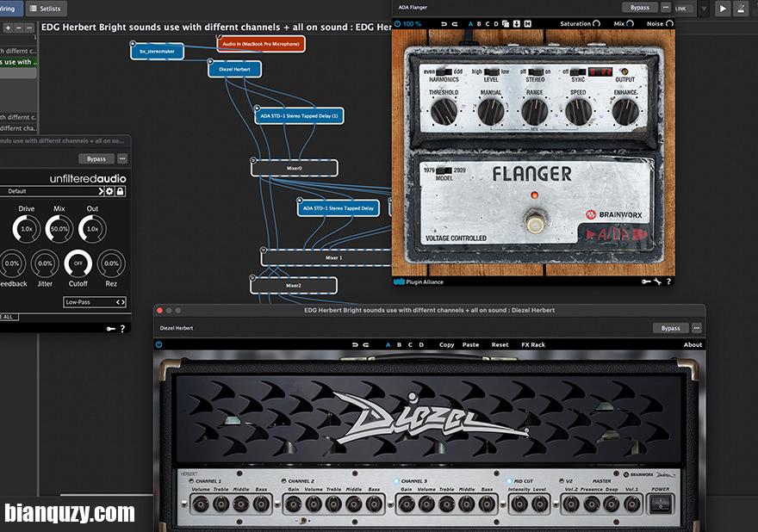Open help in unfiltered audio plugin footer
758x532 pixels.
pyautogui.click(x=123, y=329)
